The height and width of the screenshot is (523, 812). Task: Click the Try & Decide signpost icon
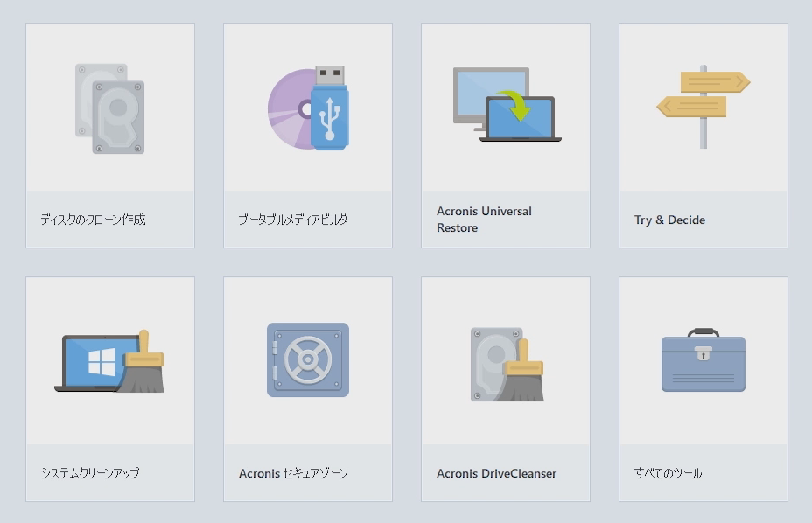click(703, 107)
